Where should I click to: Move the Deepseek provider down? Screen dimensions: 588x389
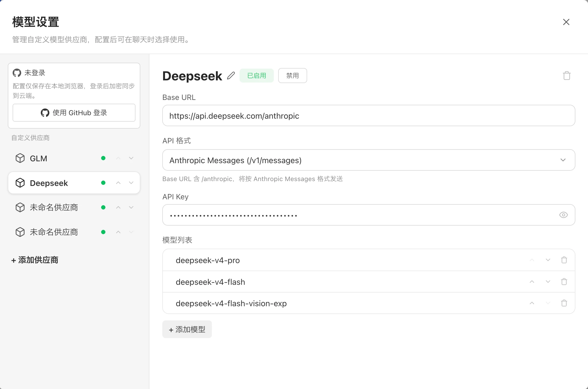131,183
